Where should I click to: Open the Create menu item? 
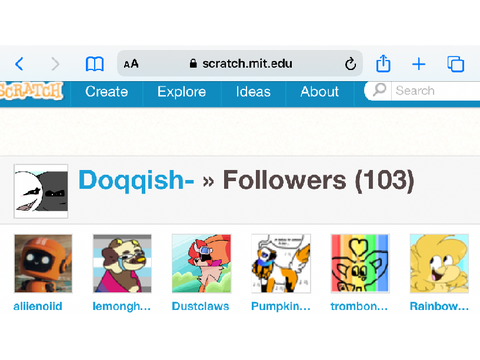tap(106, 92)
